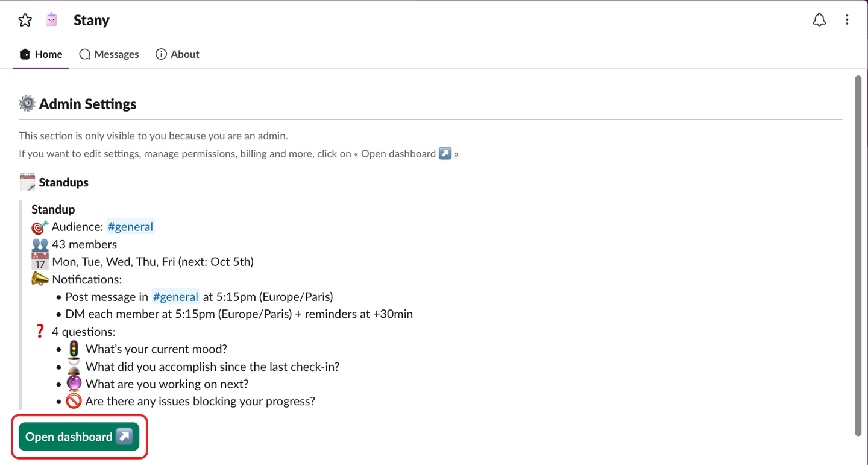Open #general link in Post message line

coord(175,297)
